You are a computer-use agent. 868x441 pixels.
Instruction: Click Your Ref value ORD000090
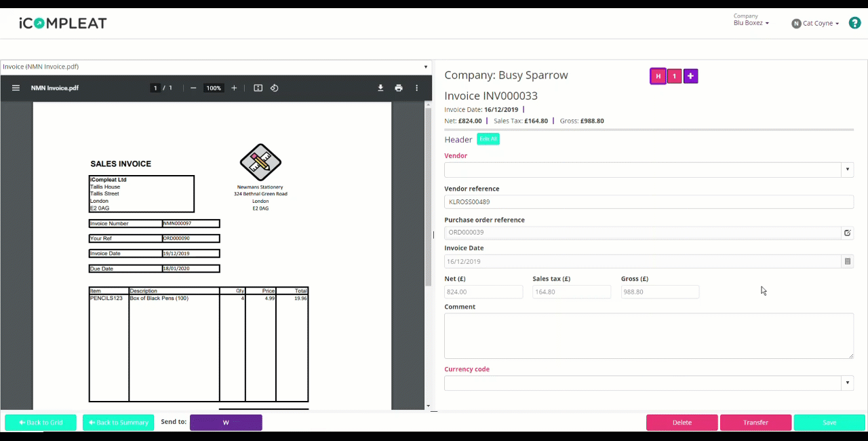tap(176, 238)
